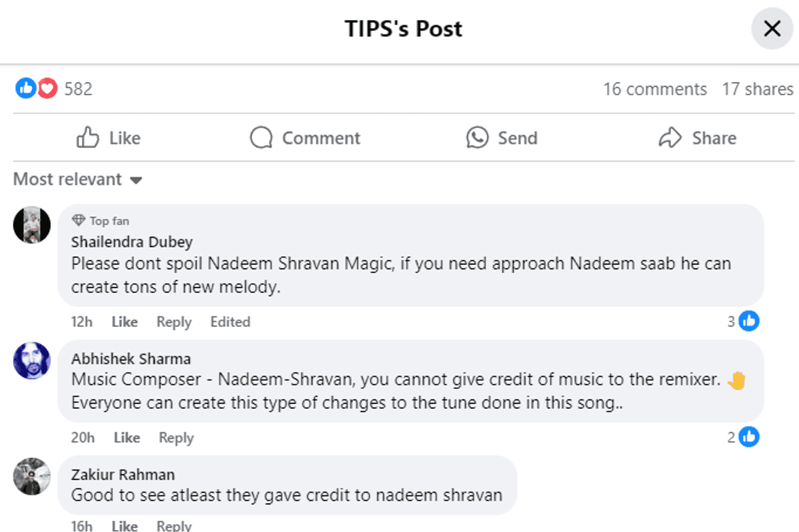Open Zakiur Rahman's profile avatar
This screenshot has width=799, height=532.
(x=32, y=476)
